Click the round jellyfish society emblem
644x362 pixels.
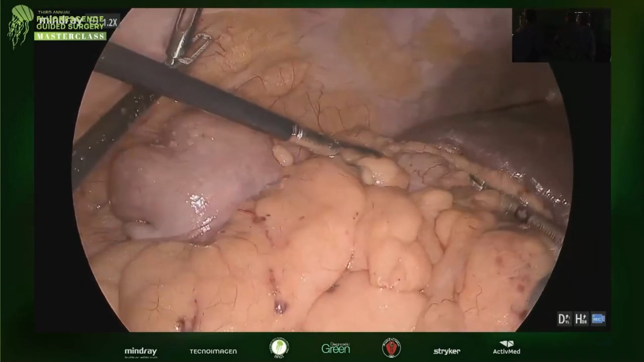279,348
